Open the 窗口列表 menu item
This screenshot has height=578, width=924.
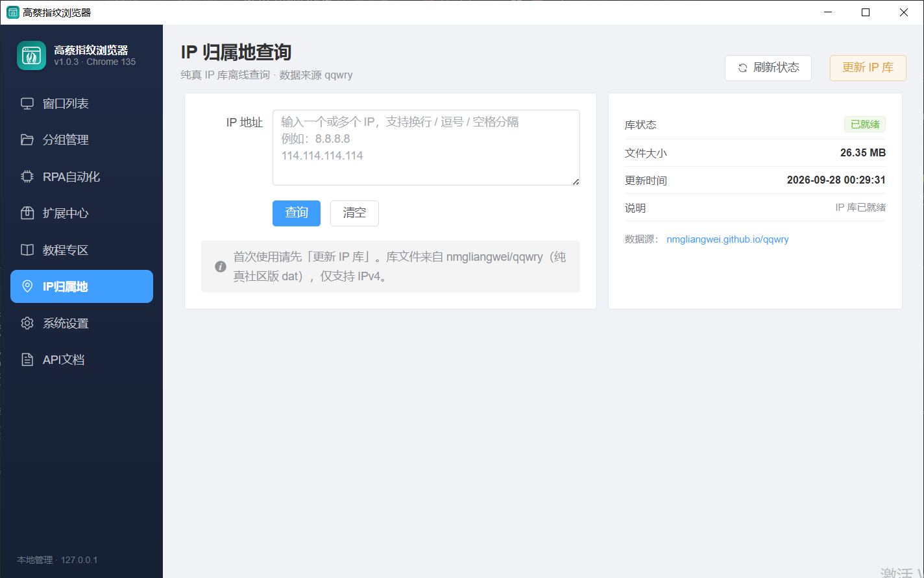(x=82, y=103)
